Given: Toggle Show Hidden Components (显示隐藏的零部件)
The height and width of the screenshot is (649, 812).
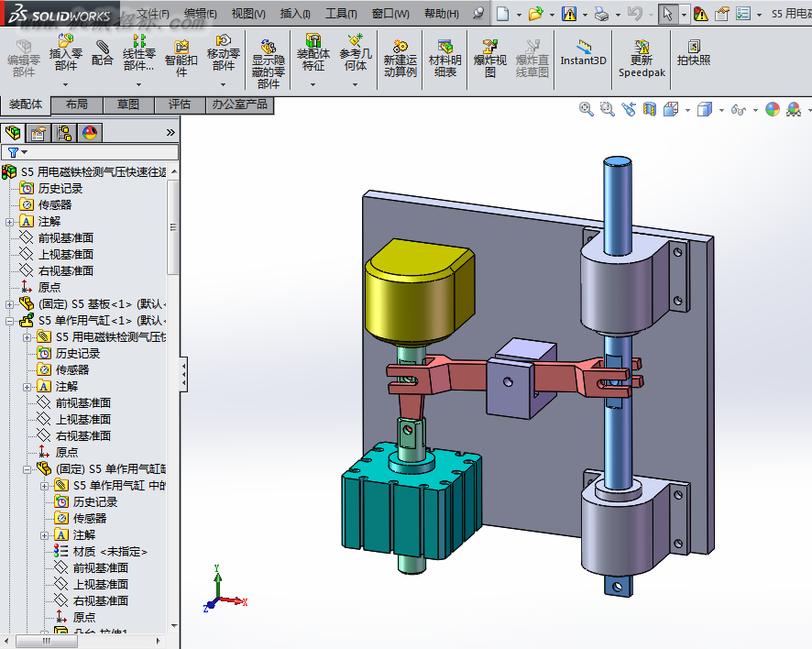Looking at the screenshot, I should [x=269, y=64].
